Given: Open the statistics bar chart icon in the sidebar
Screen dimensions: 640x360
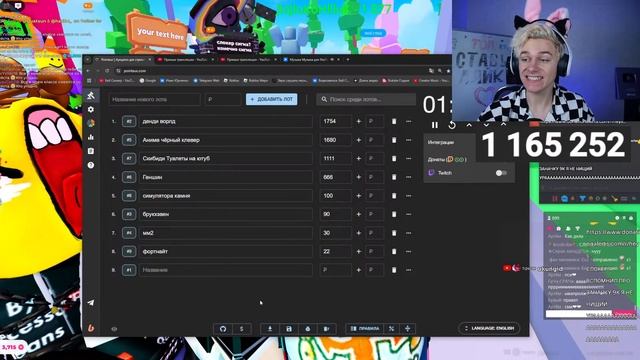Looking at the screenshot, I should pos(91,137).
